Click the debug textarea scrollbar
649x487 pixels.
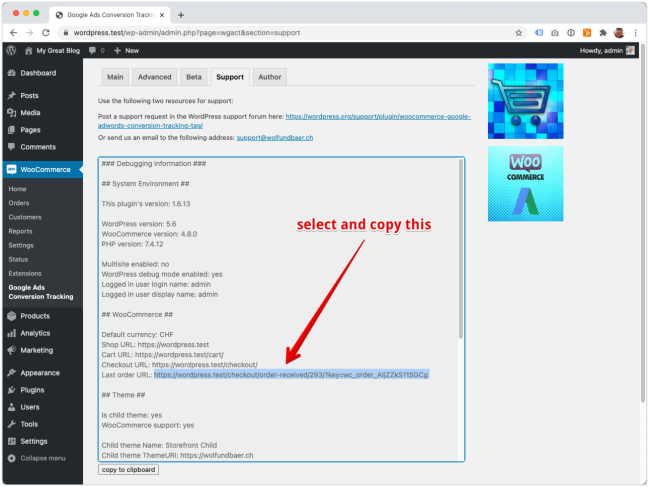pyautogui.click(x=460, y=248)
